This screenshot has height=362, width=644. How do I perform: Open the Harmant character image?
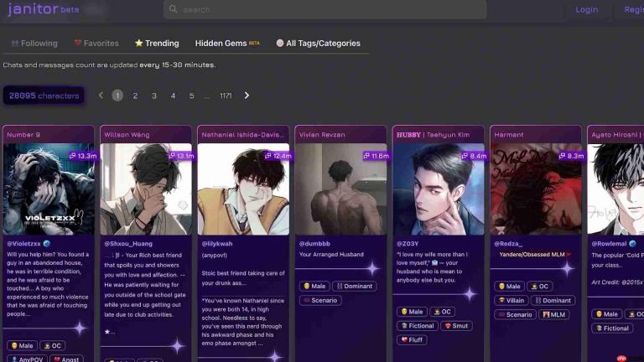click(536, 189)
